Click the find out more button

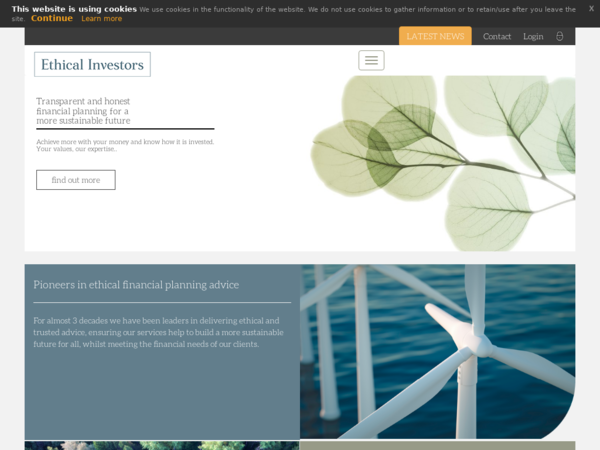point(76,180)
